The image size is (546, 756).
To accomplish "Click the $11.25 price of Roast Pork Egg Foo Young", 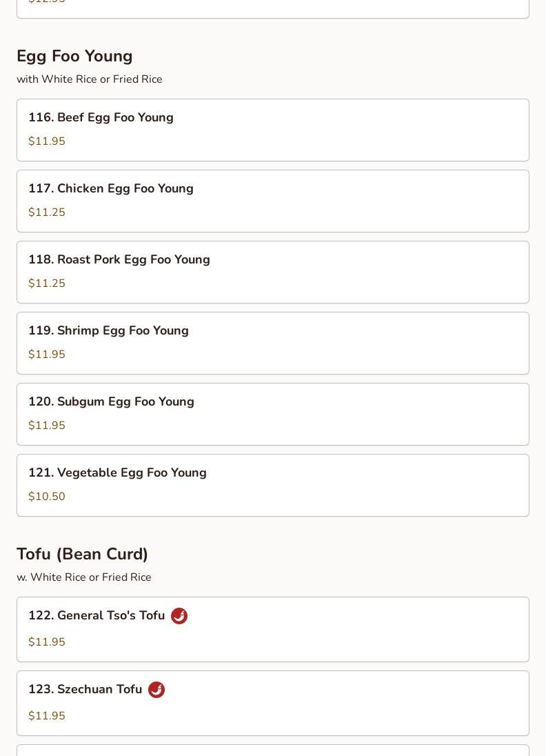I will point(47,283).
